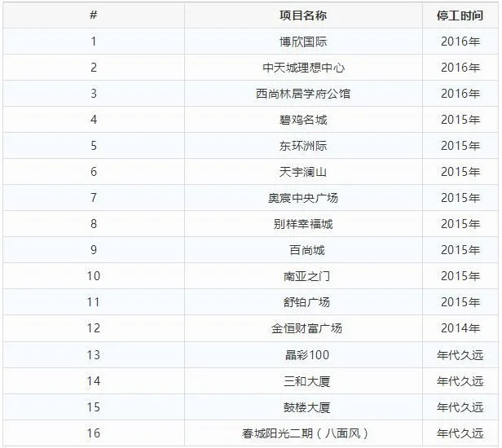
Task: Click '2015年' in the 别样幸福城 row
Action: coord(460,224)
